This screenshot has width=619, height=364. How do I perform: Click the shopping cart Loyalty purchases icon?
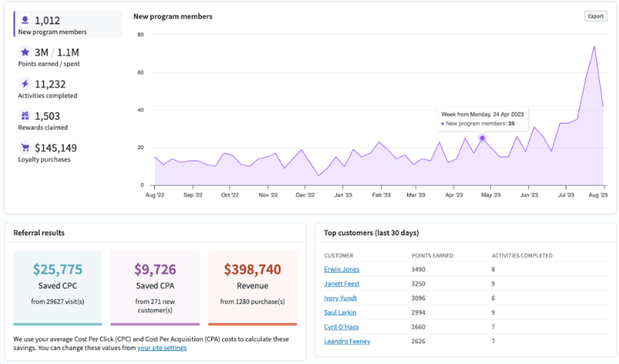(x=25, y=148)
